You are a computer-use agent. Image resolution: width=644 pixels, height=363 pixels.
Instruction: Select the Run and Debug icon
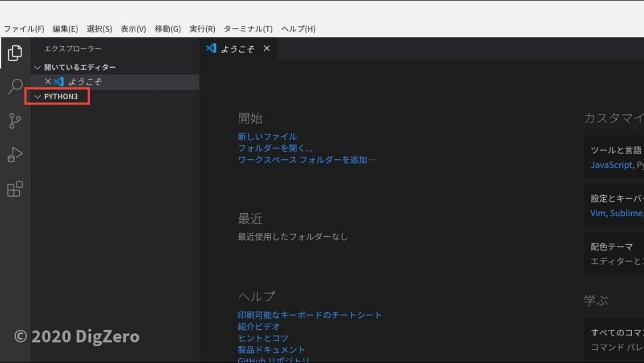click(x=14, y=154)
